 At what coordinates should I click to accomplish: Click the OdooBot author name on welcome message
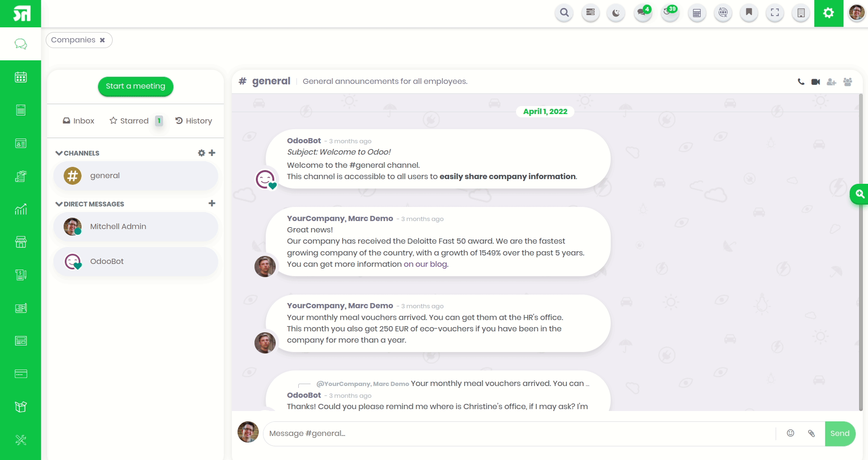pos(304,140)
